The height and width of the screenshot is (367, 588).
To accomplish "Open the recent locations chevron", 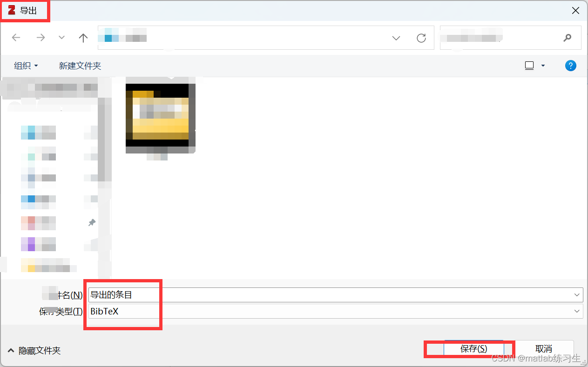I will pyautogui.click(x=61, y=38).
